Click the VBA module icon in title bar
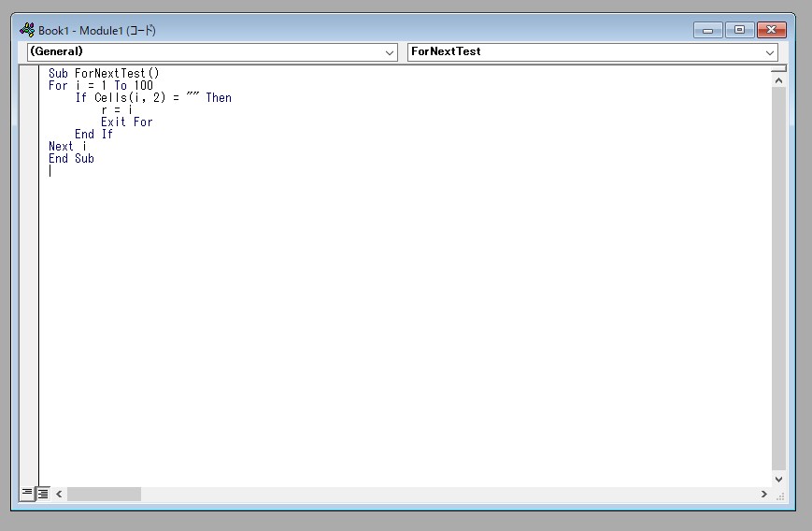Viewport: 812px width, 531px height. pos(27,30)
